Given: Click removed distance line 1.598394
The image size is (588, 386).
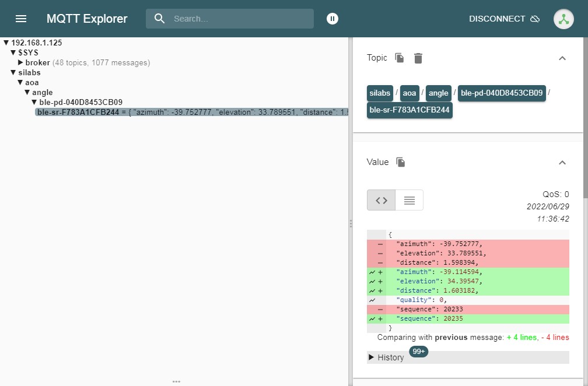Looking at the screenshot, I should tap(468, 263).
